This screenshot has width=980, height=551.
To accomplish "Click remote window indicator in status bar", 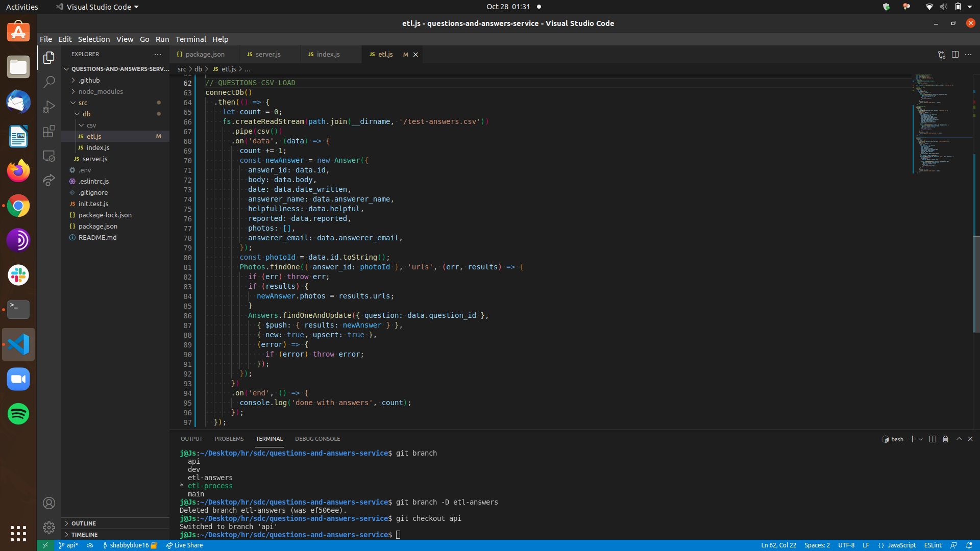I will pyautogui.click(x=45, y=545).
